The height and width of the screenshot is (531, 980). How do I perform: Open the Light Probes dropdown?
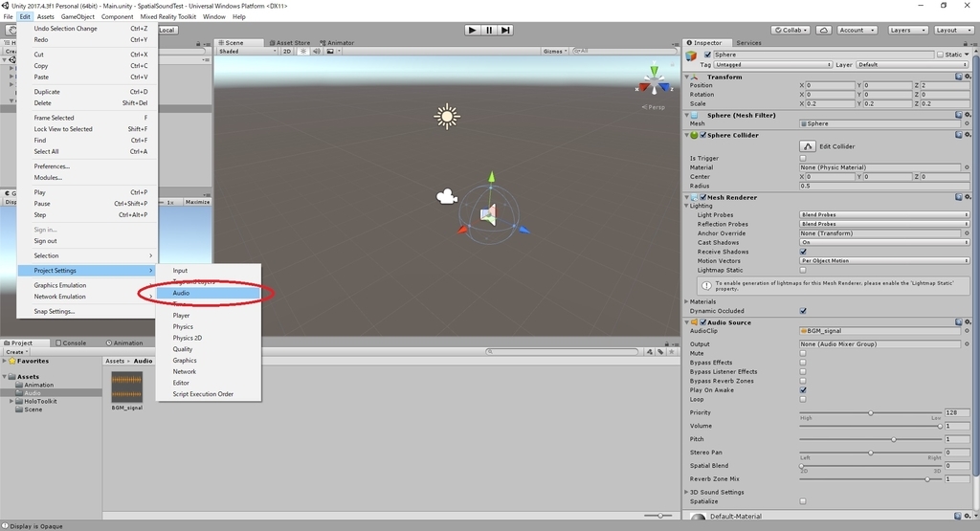[x=884, y=215]
